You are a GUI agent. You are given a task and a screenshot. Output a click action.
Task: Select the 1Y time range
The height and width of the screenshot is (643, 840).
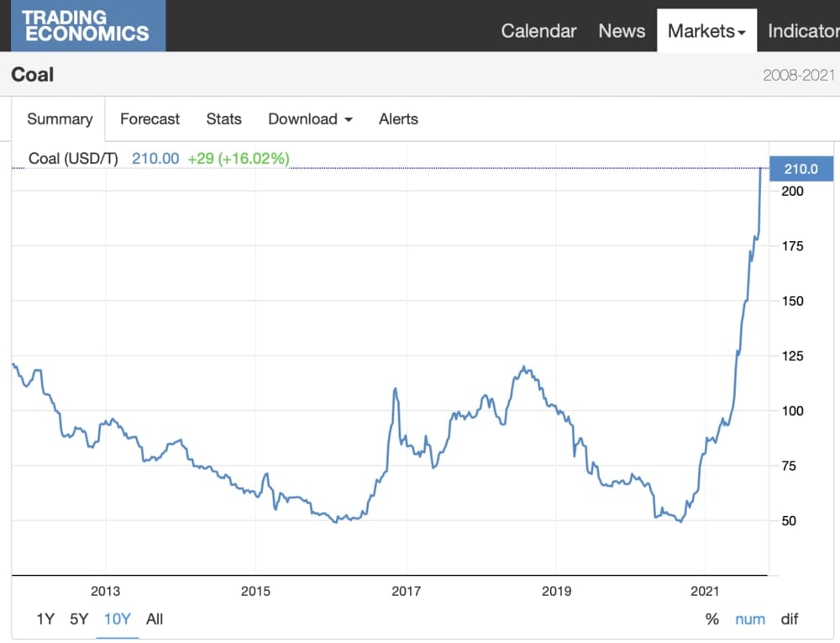pyautogui.click(x=46, y=619)
